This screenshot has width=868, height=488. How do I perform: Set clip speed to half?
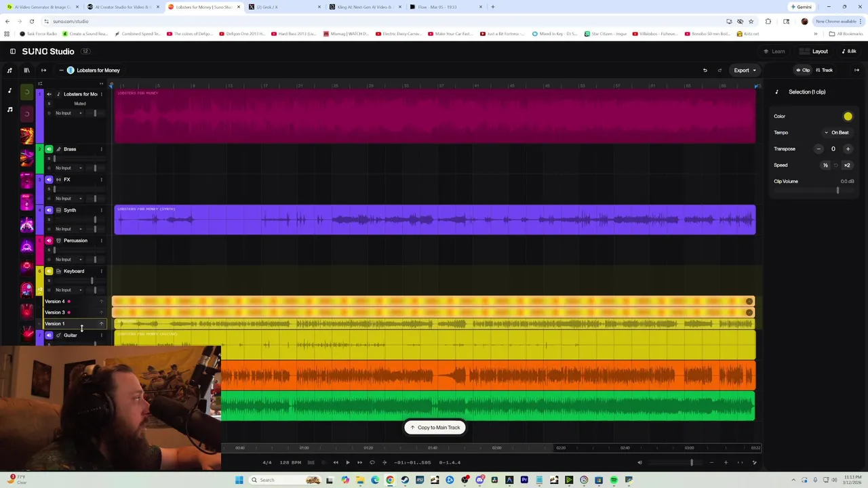click(825, 165)
